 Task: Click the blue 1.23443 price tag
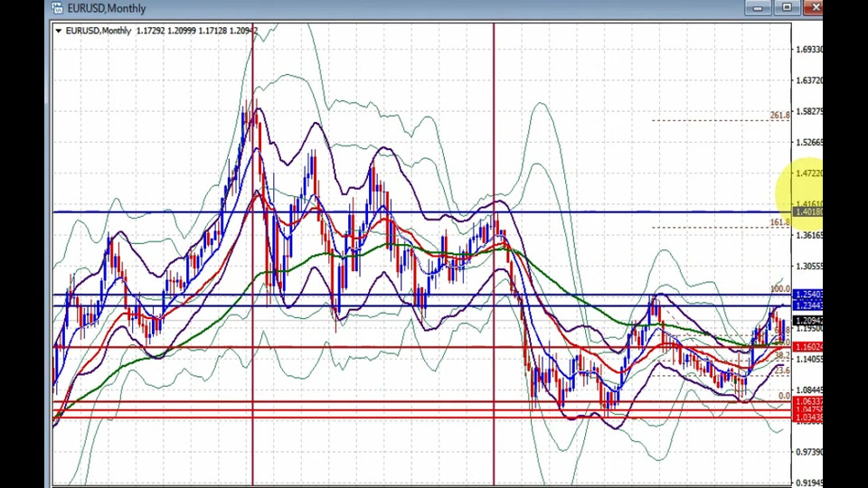808,305
